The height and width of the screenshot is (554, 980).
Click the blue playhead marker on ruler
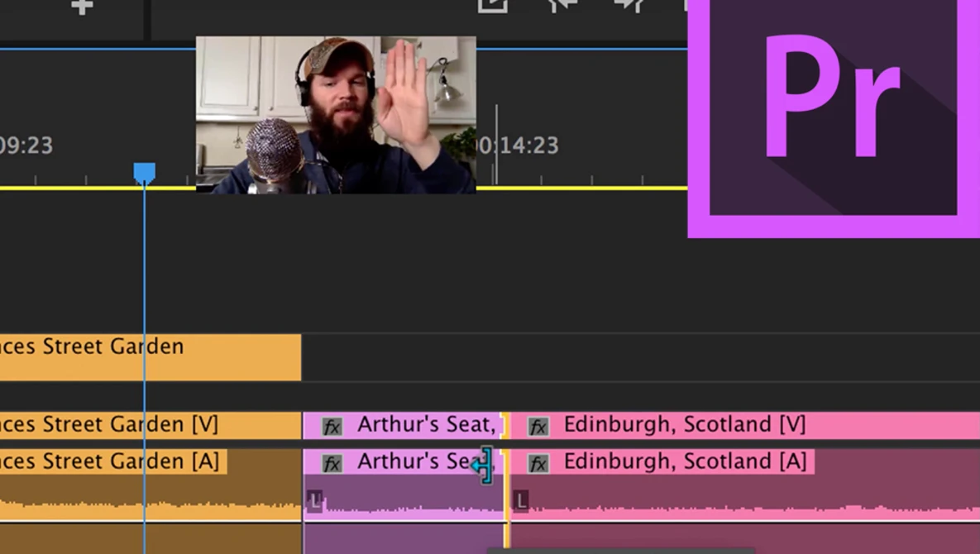(x=145, y=174)
